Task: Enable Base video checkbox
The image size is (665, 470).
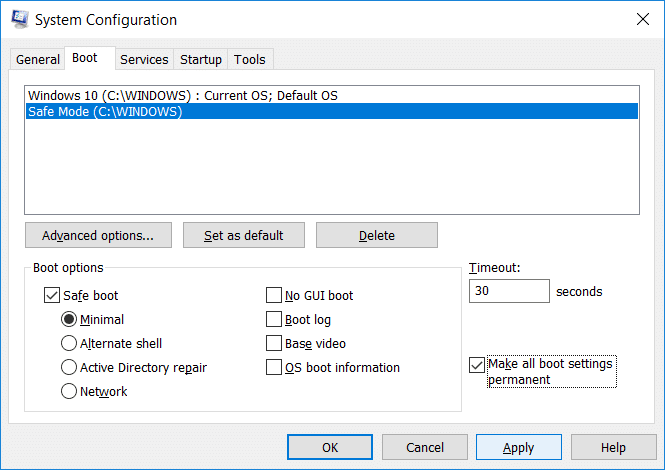Action: (x=274, y=344)
